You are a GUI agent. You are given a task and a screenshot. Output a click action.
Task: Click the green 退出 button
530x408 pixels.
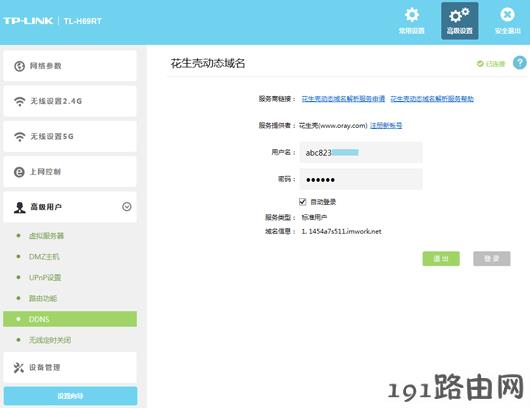tap(441, 259)
